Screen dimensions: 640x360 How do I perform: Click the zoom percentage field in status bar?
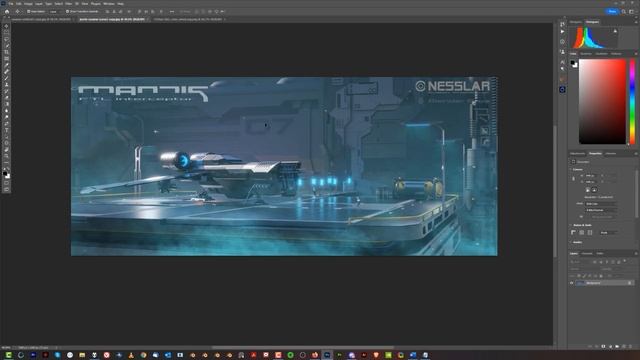pyautogui.click(x=6, y=348)
